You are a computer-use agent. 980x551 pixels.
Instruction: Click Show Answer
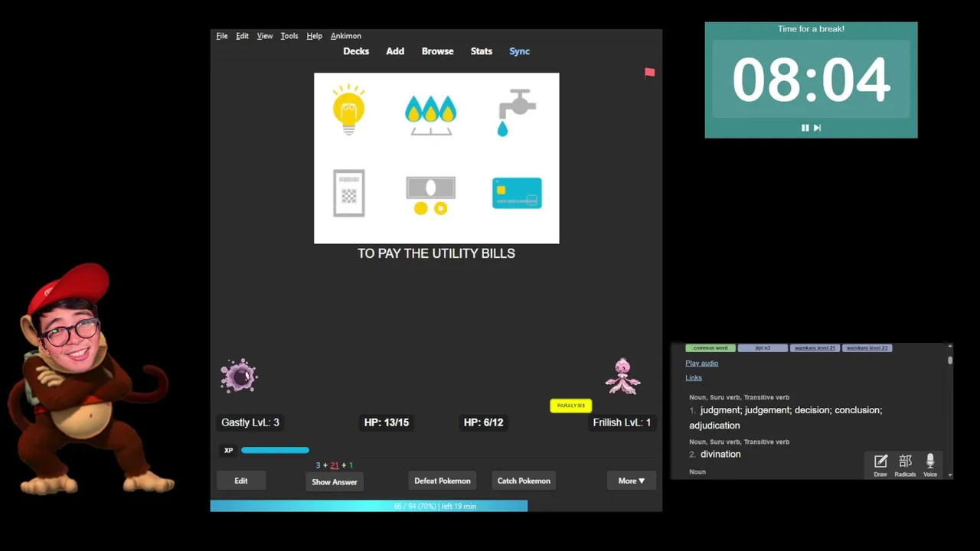(335, 481)
